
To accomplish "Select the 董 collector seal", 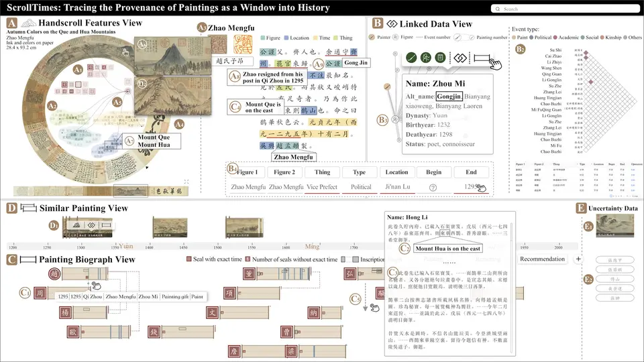I will (249, 274).
